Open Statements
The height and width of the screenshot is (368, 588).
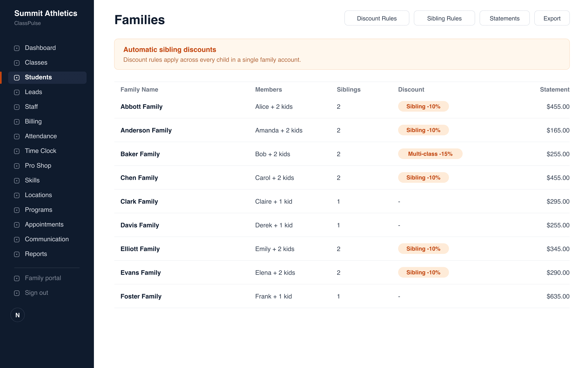pos(504,18)
